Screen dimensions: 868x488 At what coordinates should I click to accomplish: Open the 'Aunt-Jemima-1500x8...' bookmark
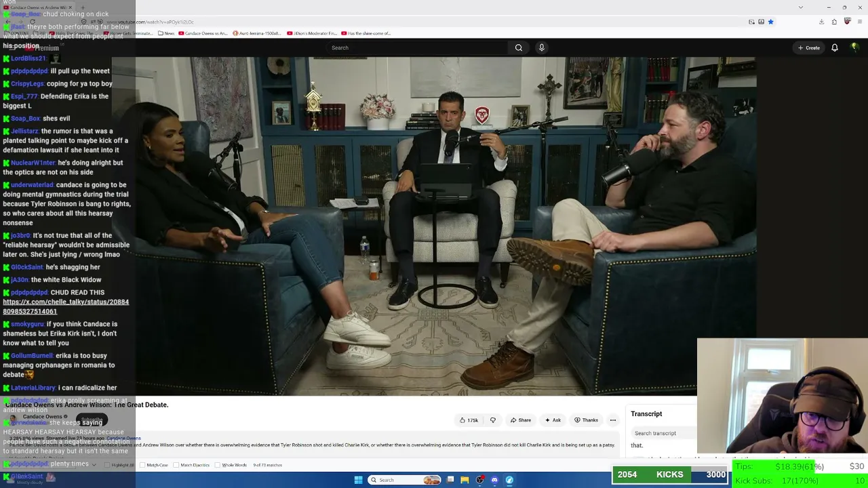point(256,33)
